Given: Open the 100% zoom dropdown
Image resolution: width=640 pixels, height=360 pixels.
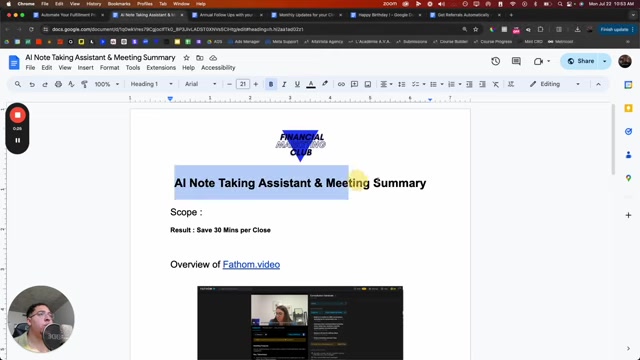Looking at the screenshot, I should 107,84.
